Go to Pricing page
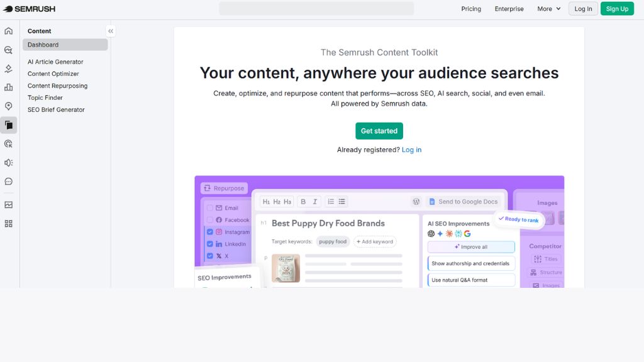This screenshot has width=644, height=362. pyautogui.click(x=471, y=9)
